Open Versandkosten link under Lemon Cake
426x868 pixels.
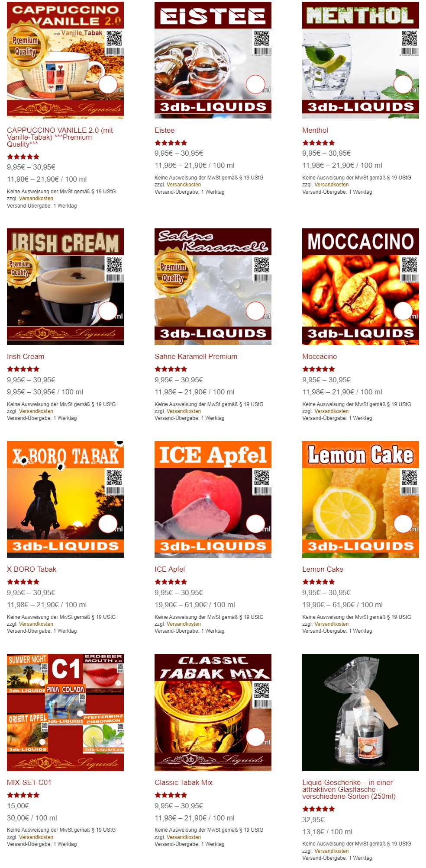coord(331,624)
